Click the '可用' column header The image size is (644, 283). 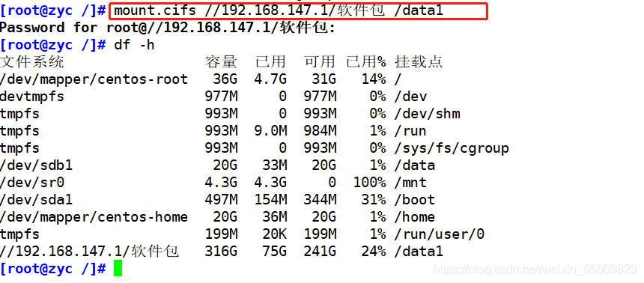(320, 62)
